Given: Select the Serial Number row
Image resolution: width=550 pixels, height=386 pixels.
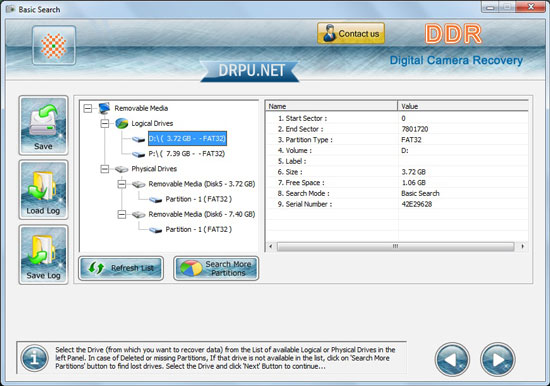Looking at the screenshot, I should [397, 204].
